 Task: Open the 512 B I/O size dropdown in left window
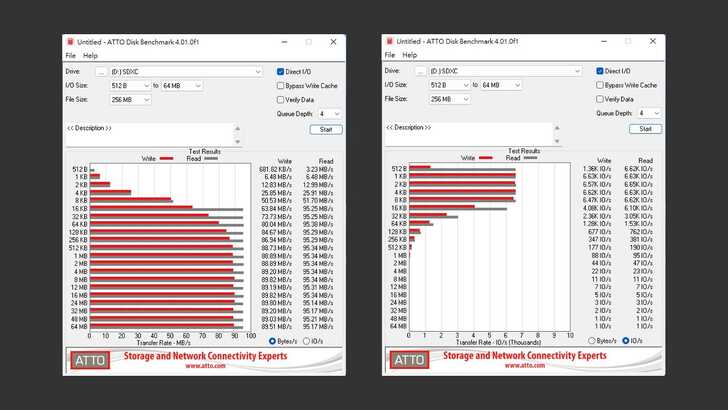point(130,86)
